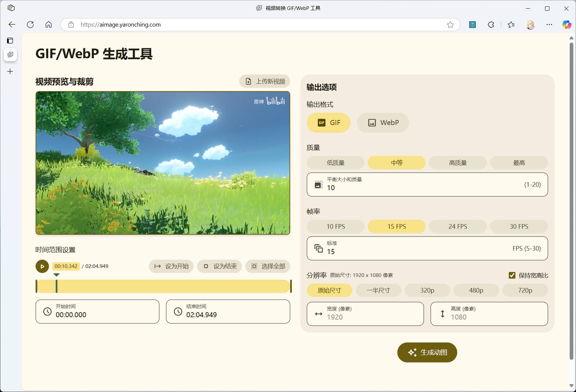Click the horizontal arrow width icon
The height and width of the screenshot is (392, 576).
pyautogui.click(x=318, y=314)
